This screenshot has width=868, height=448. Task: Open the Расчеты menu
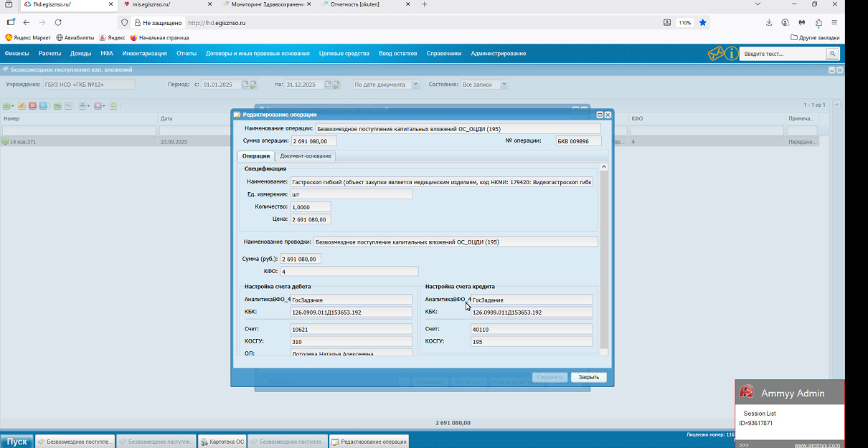(x=50, y=54)
